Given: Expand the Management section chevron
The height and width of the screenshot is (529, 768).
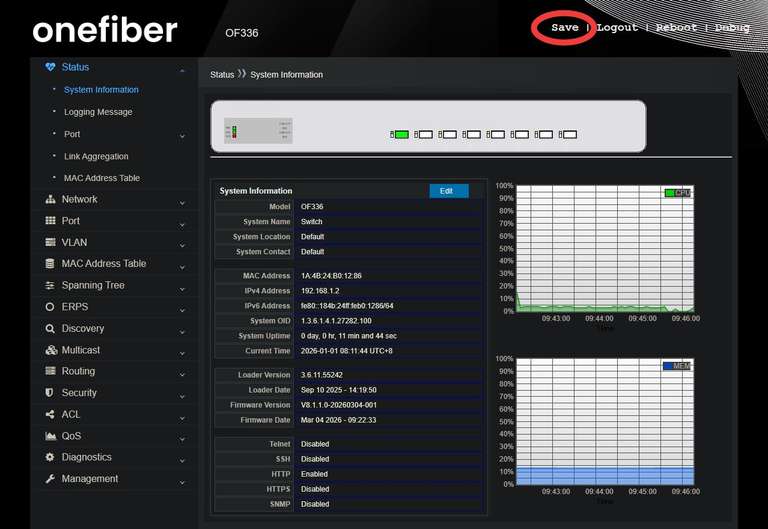Looking at the screenshot, I should click(182, 482).
